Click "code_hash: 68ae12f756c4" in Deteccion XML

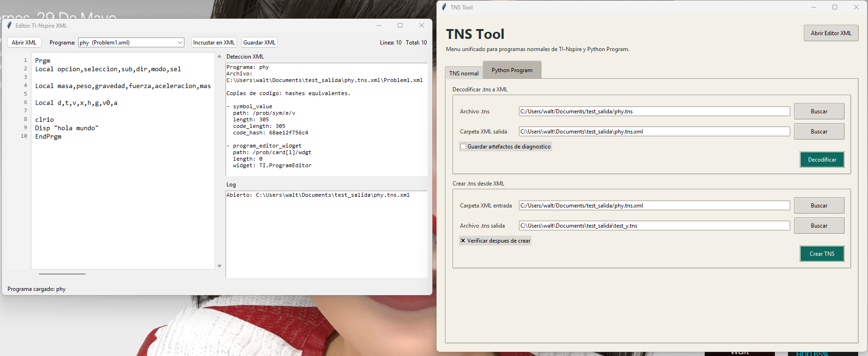click(270, 133)
